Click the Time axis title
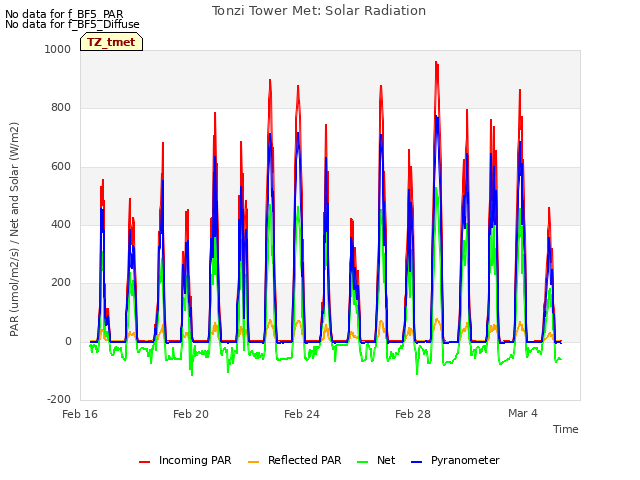640x480 pixels. click(566, 429)
